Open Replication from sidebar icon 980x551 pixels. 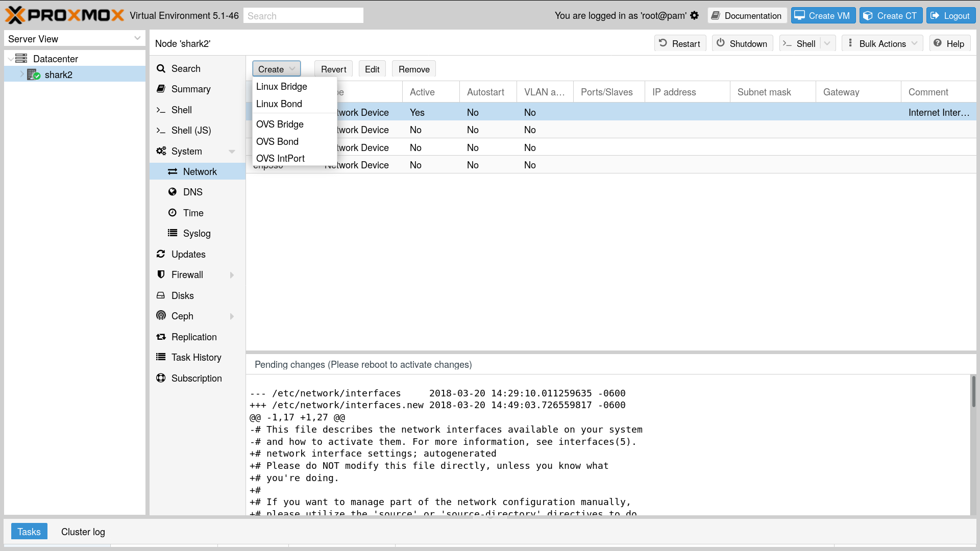click(x=161, y=337)
